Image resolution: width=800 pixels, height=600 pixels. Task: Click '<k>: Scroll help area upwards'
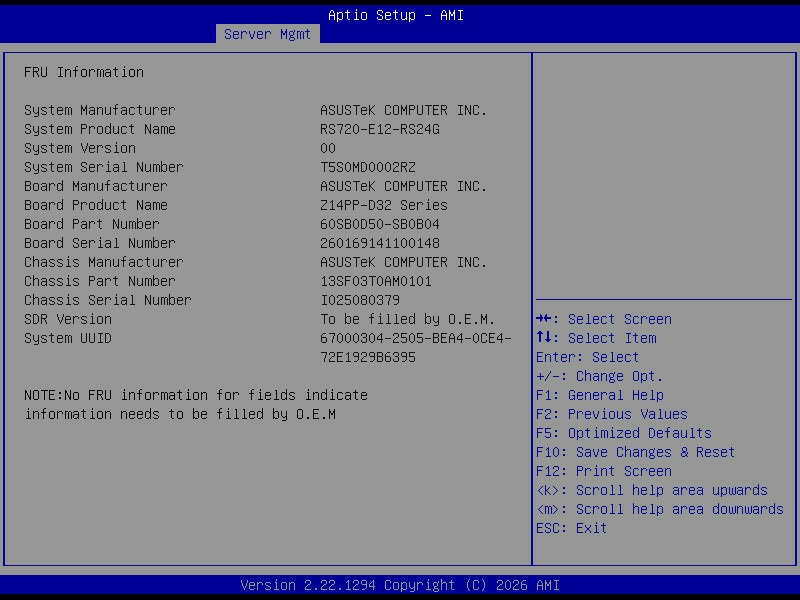point(652,490)
